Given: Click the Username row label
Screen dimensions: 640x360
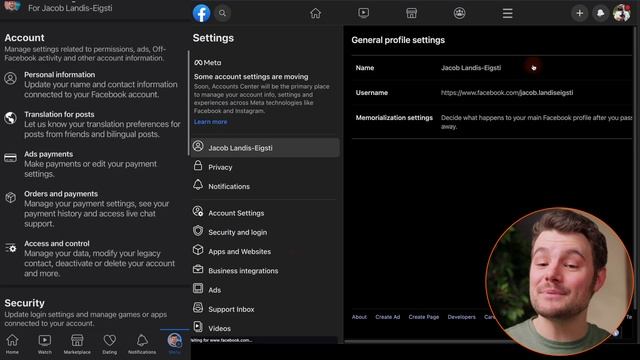Looking at the screenshot, I should 372,93.
